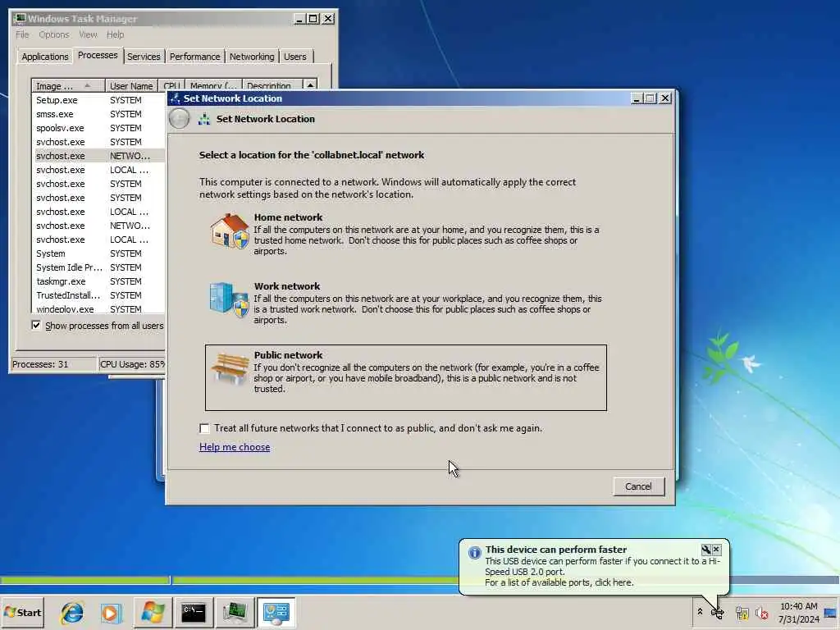Switch to the Processes tab
840x630 pixels.
pyautogui.click(x=98, y=55)
